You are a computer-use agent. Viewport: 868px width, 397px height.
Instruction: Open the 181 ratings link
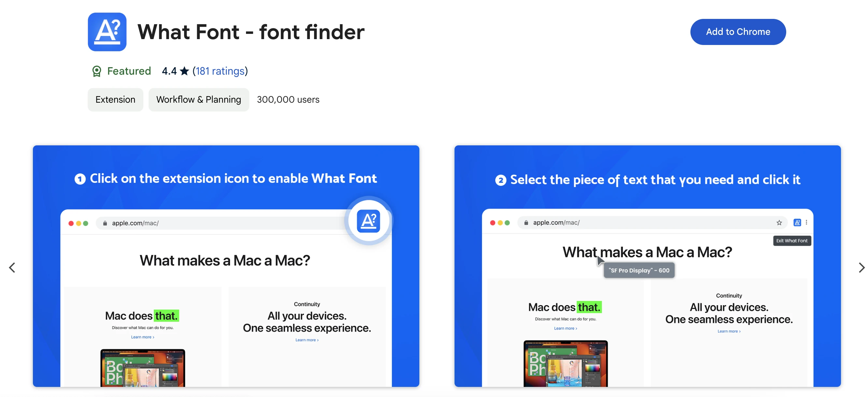[220, 71]
